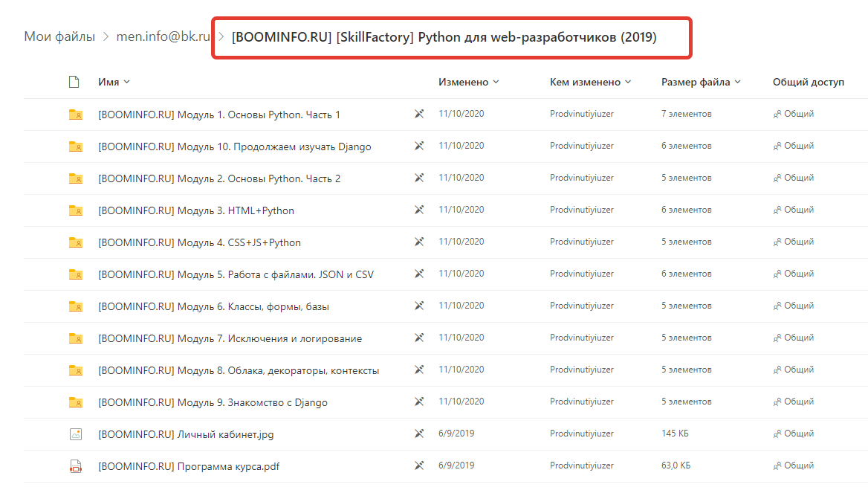Open folder Модуль 7. Исключения и логирование
This screenshot has height=493, width=868.
click(x=230, y=338)
